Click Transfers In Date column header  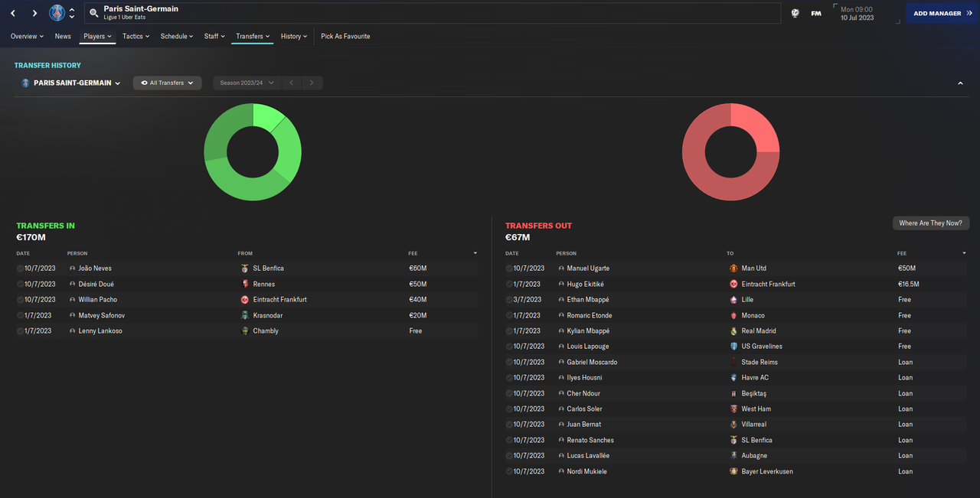pyautogui.click(x=23, y=253)
